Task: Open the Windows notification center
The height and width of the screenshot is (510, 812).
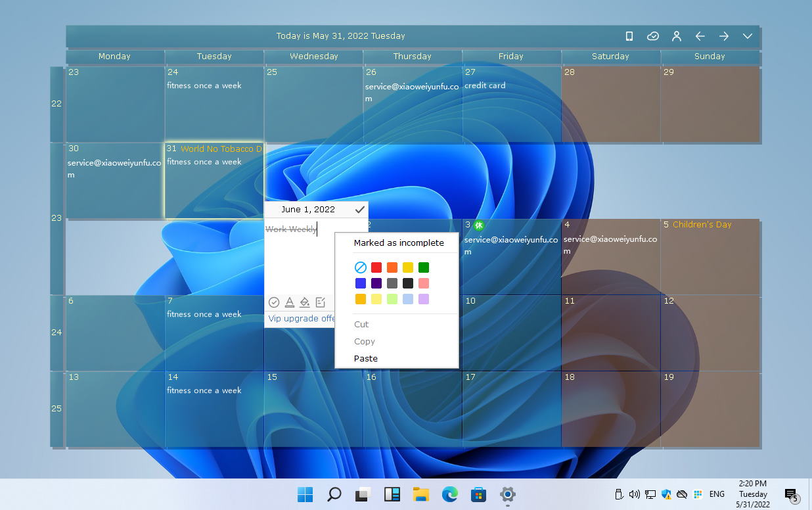Action: coord(791,494)
